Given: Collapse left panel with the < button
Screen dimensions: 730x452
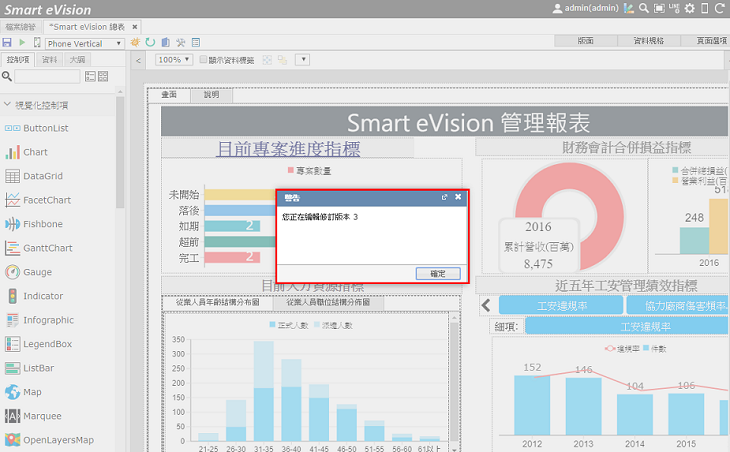Looking at the screenshot, I should (138, 60).
